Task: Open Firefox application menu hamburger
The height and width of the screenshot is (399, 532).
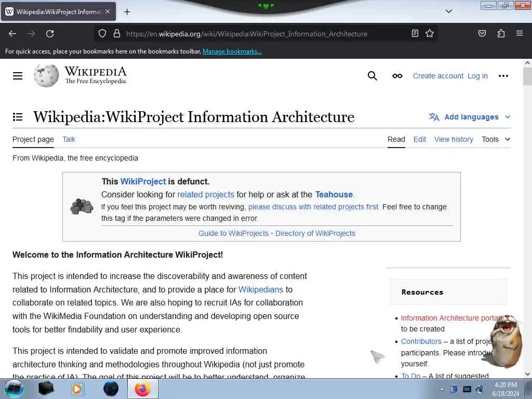Action: (519, 33)
